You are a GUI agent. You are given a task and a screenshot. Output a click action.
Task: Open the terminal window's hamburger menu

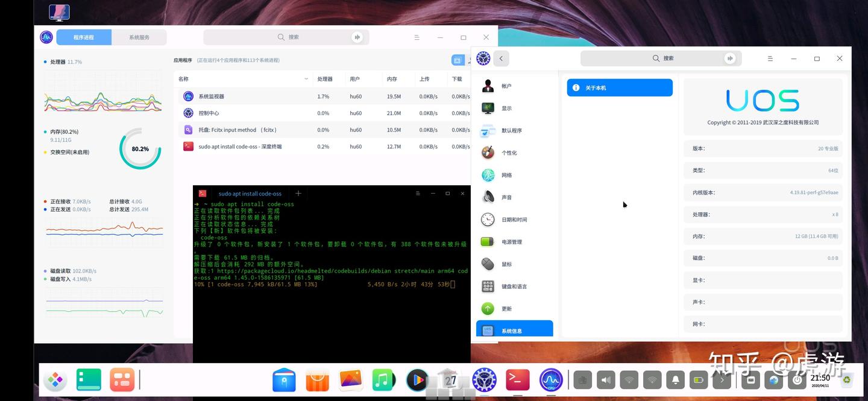pyautogui.click(x=418, y=193)
